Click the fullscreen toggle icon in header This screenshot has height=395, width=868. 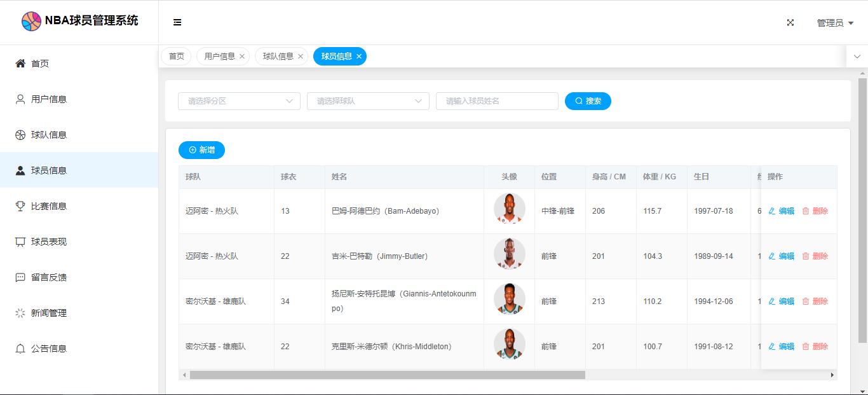790,22
